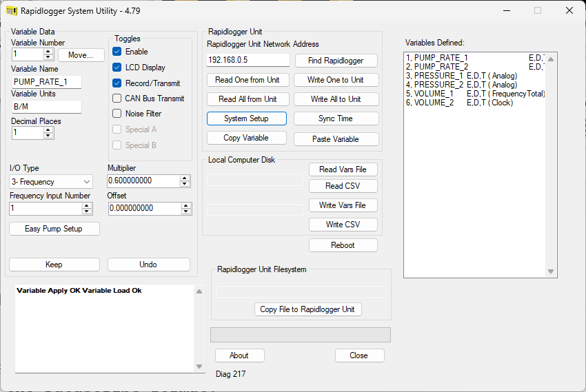
Task: Click the Variable Units field
Action: 47,107
